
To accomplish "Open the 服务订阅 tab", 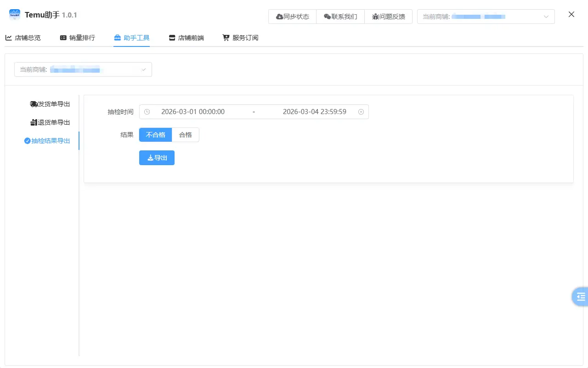I will [x=240, y=38].
